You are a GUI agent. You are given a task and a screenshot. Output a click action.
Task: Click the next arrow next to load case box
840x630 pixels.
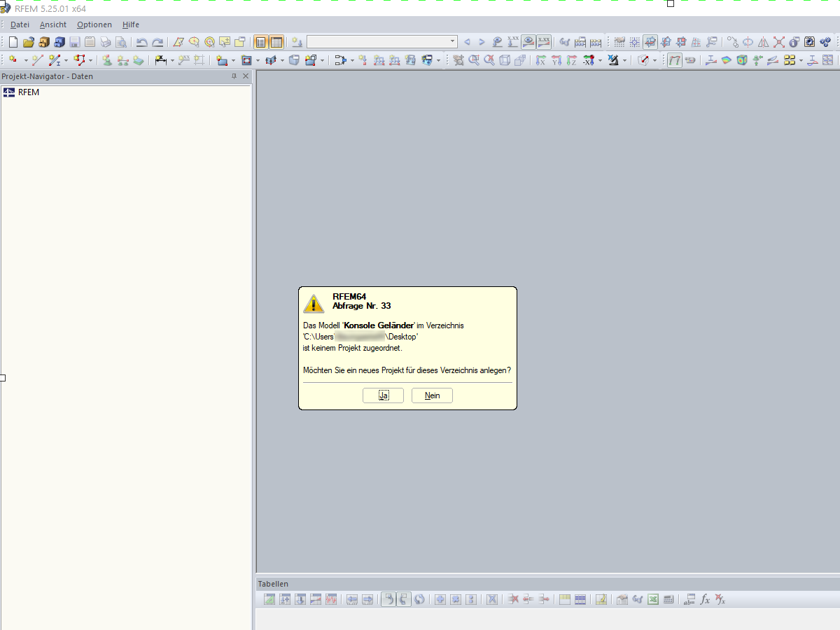[482, 42]
